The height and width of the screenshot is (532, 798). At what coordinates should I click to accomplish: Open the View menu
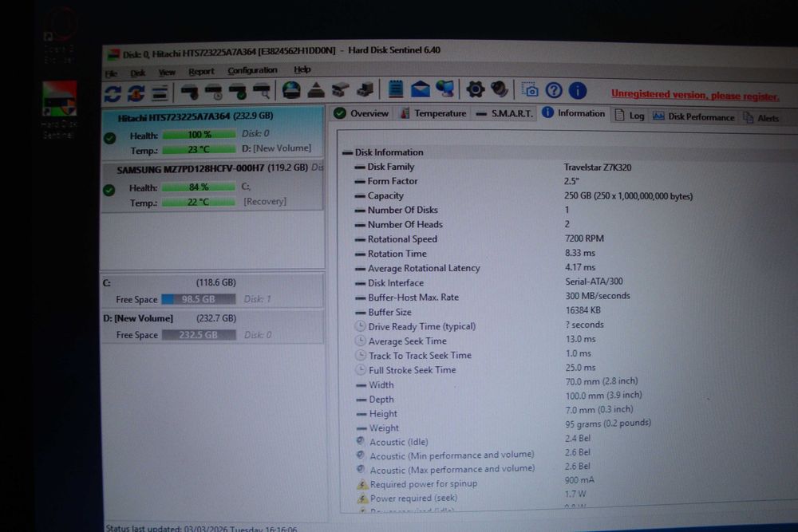click(x=167, y=73)
